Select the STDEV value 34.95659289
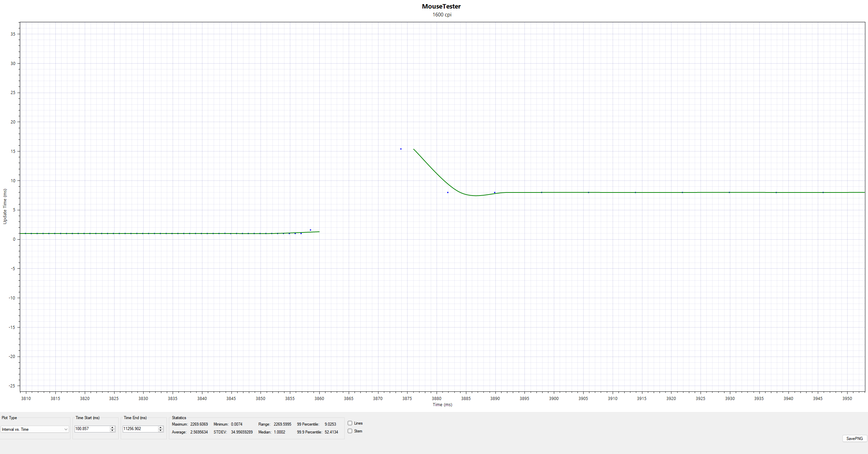This screenshot has height=454, width=868. pyautogui.click(x=242, y=432)
